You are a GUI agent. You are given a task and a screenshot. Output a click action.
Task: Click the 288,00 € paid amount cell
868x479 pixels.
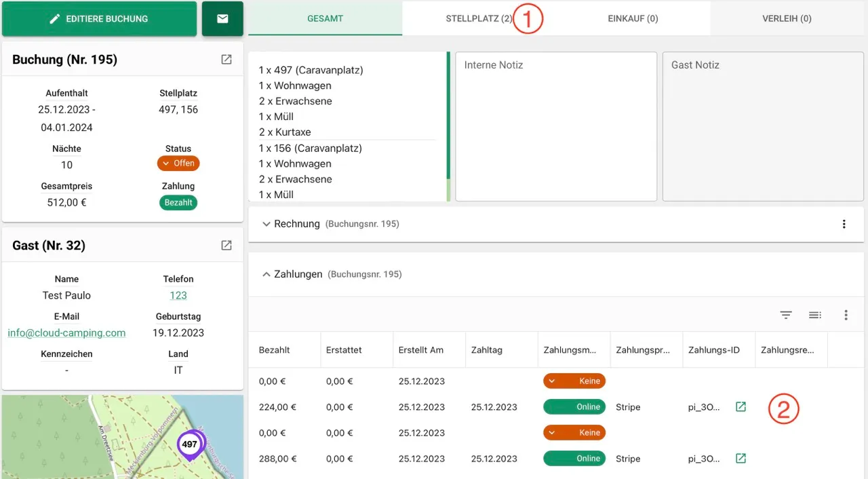(x=277, y=459)
